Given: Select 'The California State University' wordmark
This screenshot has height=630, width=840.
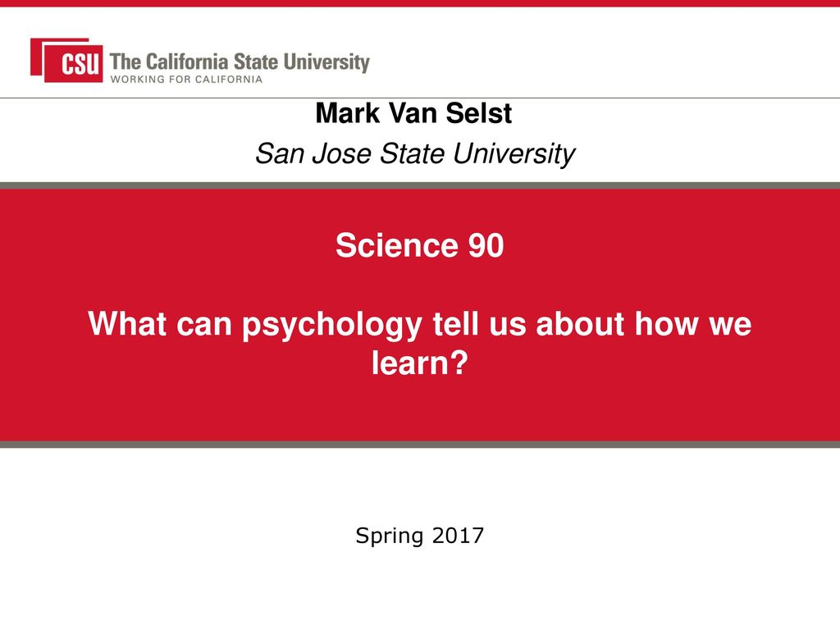Looking at the screenshot, I should click(x=240, y=62).
